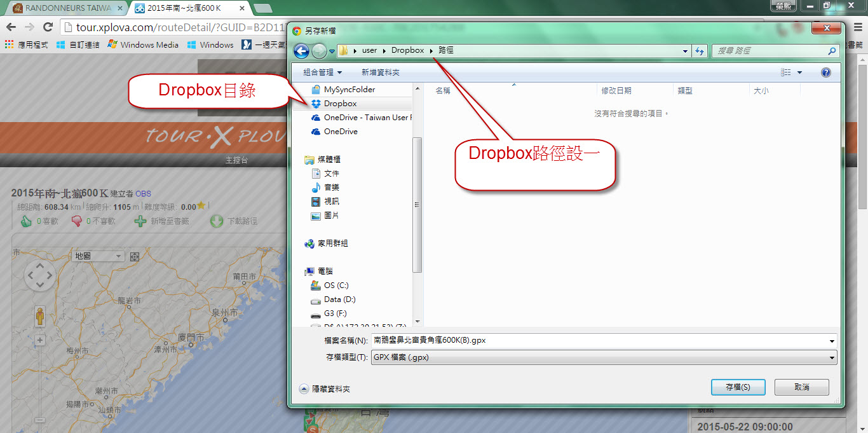Open the Windows Media bookmark
Image resolution: width=868 pixels, height=433 pixels.
click(x=143, y=45)
